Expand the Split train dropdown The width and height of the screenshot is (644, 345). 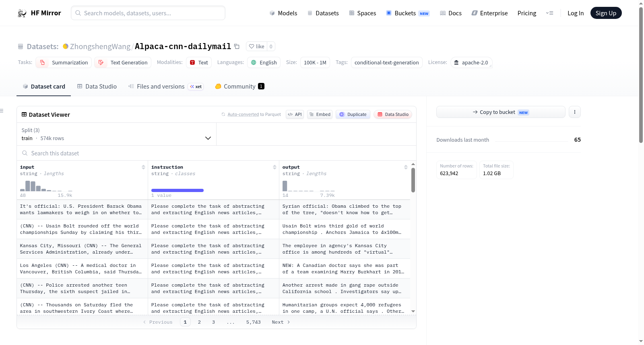pos(117,134)
